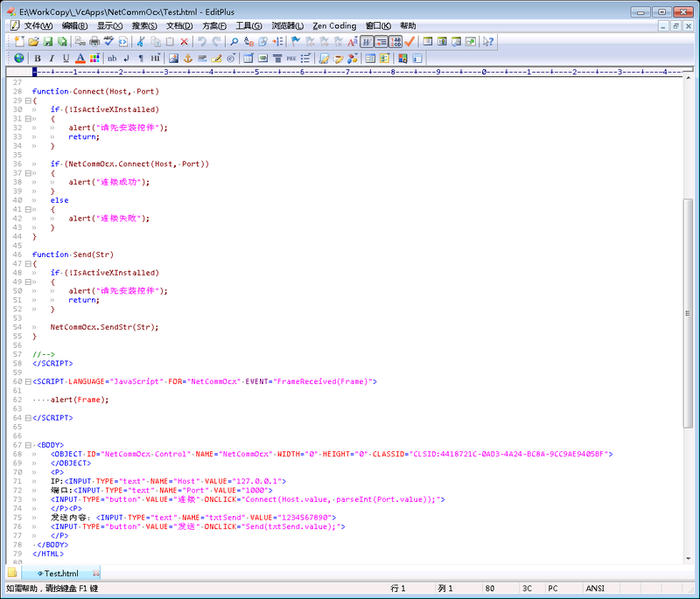The height and width of the screenshot is (599, 700).
Task: Click 'alert(Frame);' on line 62
Action: [80, 400]
